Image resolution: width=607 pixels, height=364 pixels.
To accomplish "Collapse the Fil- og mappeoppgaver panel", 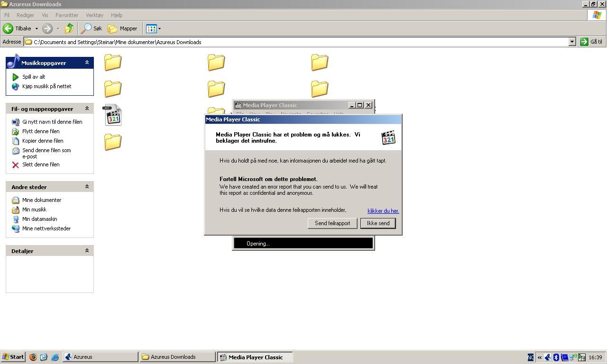I will point(87,109).
